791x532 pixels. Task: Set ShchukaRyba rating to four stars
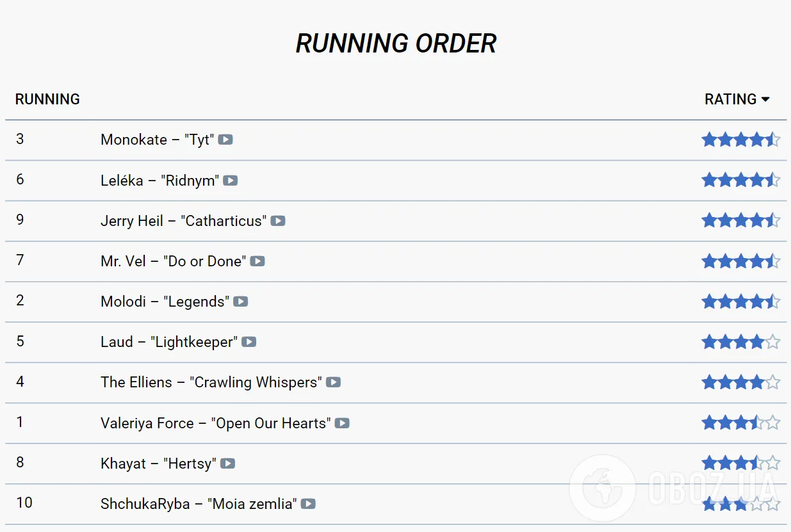click(757, 504)
